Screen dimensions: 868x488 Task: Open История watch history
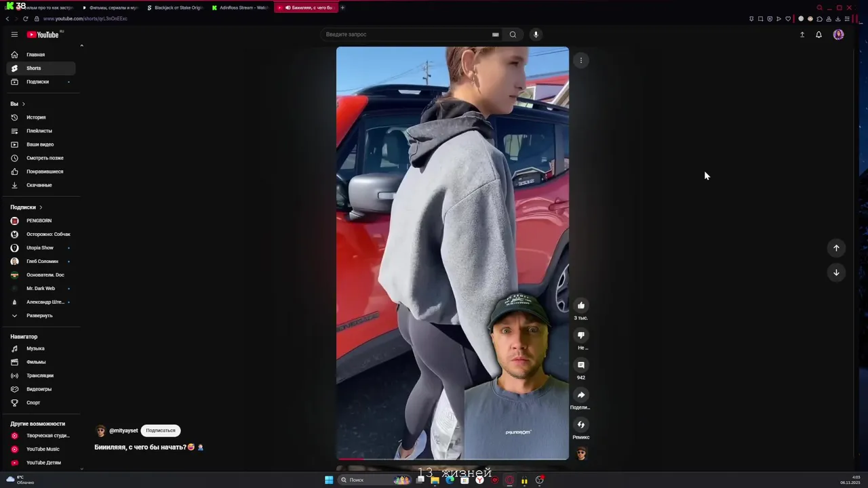[41, 117]
